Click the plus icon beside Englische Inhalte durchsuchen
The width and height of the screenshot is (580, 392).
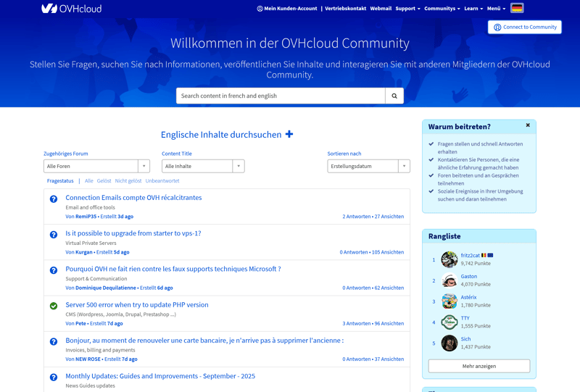tap(289, 134)
